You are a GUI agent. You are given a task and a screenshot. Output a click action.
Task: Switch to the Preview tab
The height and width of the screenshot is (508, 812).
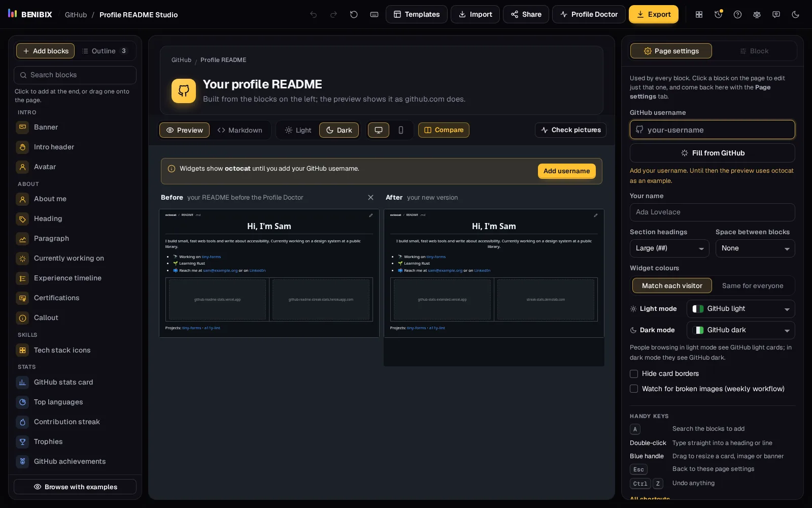(x=185, y=130)
